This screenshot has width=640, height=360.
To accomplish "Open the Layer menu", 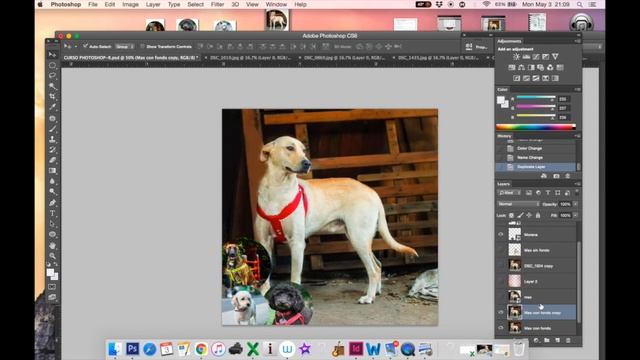I will (153, 4).
